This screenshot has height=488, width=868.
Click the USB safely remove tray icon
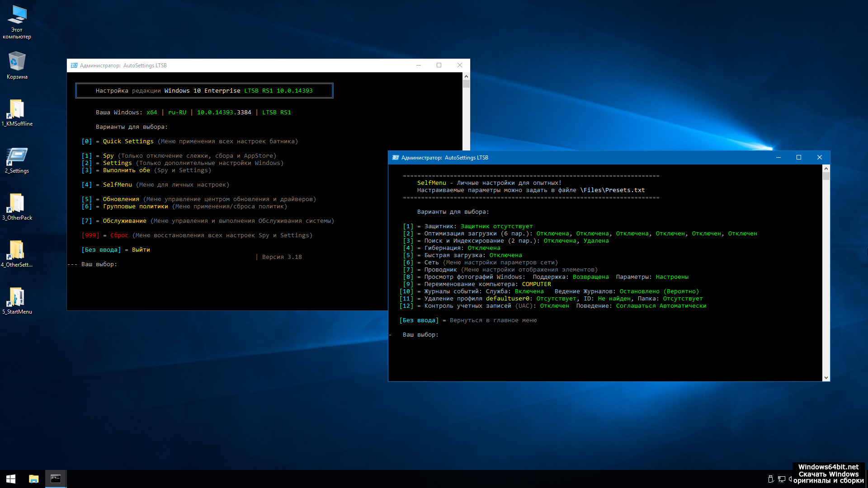771,479
